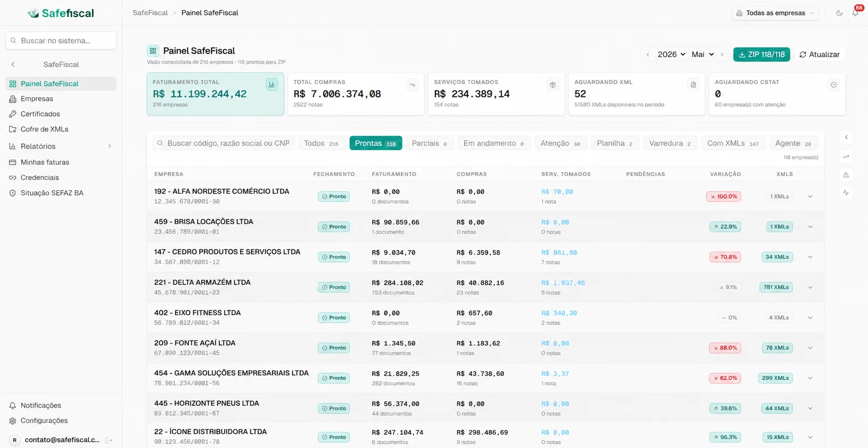
Task: Click the 1 XMLs badge for Brisa Locações
Action: (780, 227)
